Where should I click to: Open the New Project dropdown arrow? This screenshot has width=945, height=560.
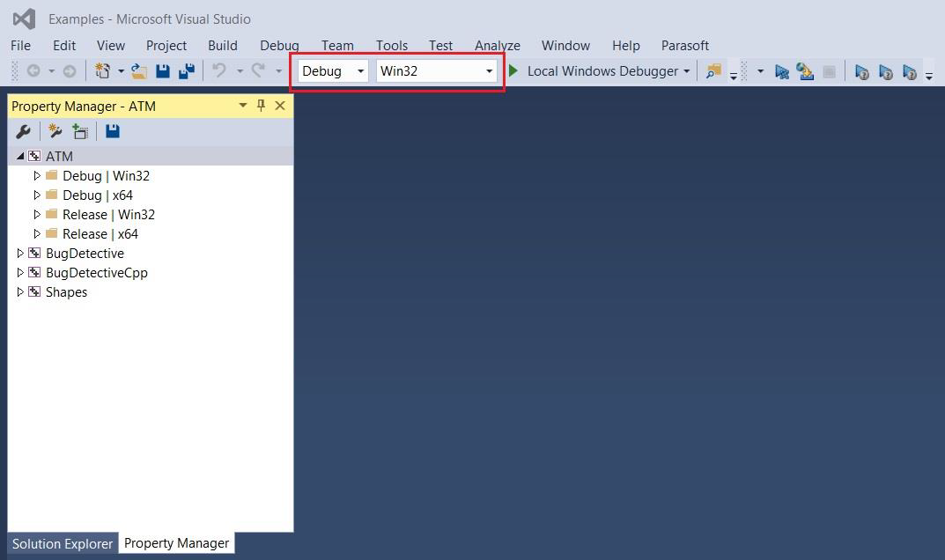(122, 71)
